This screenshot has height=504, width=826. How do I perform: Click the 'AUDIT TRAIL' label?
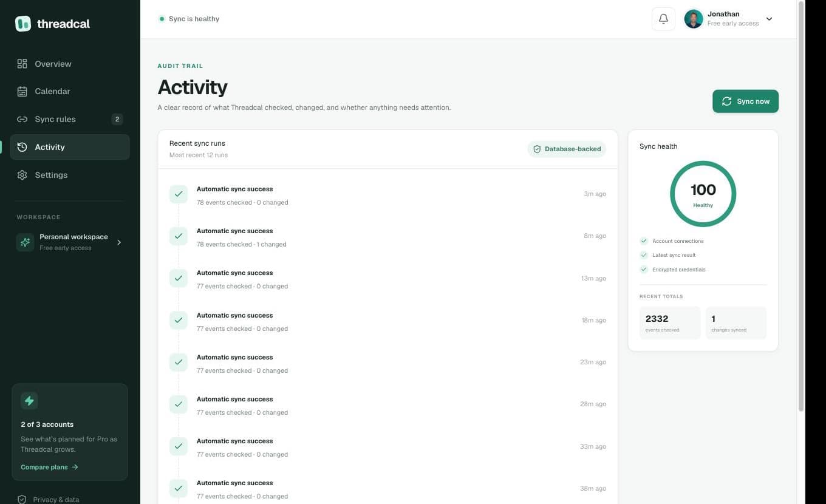coord(180,66)
